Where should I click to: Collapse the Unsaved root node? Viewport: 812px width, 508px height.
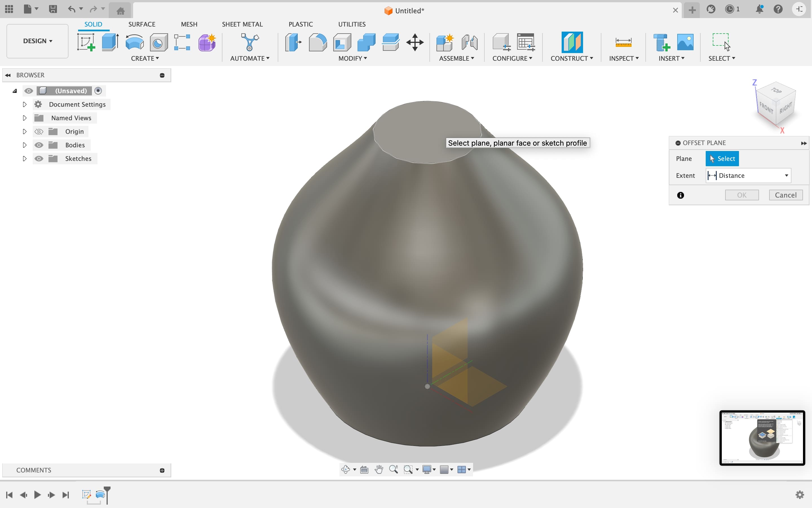[x=14, y=91]
